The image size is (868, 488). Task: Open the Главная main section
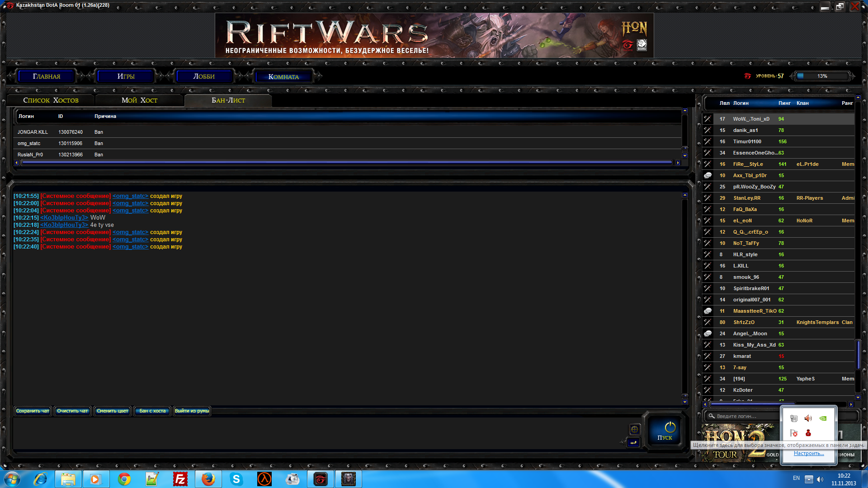click(47, 76)
